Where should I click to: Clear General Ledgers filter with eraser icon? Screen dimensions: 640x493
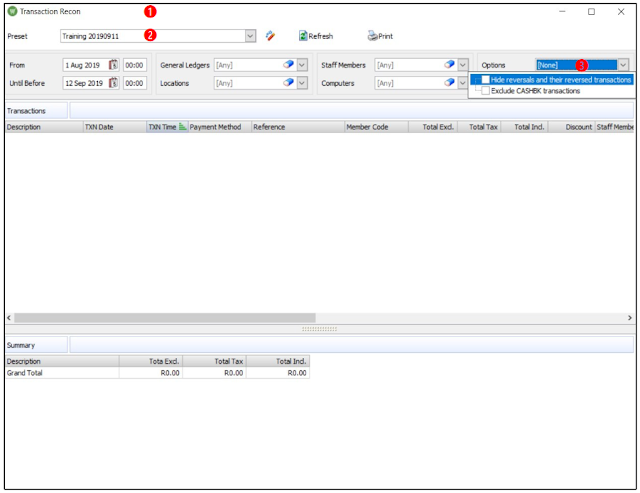289,64
